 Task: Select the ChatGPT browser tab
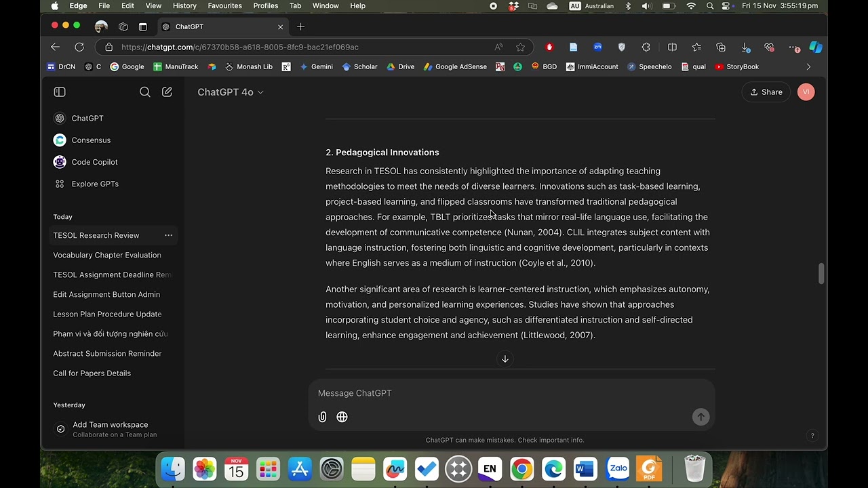coord(222,26)
